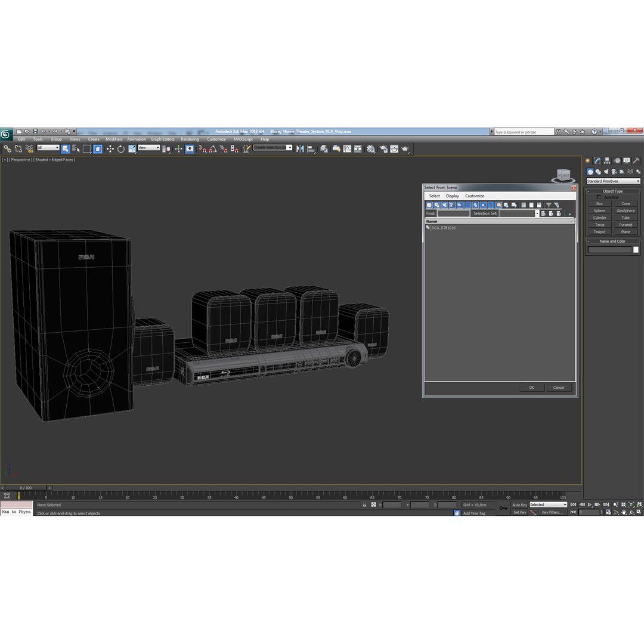Open the Graph Editors menu
This screenshot has width=644, height=644.
tap(163, 139)
